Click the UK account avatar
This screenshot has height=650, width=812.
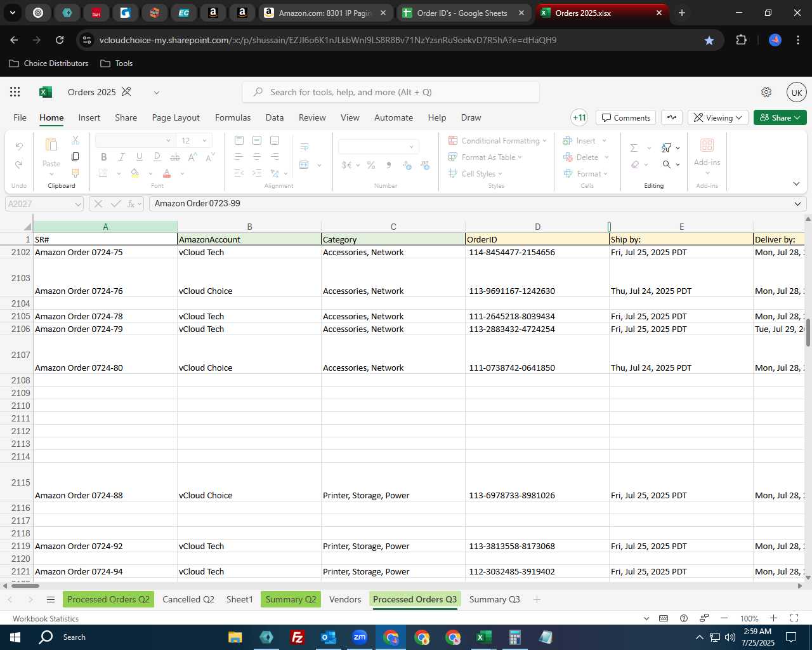(x=797, y=92)
